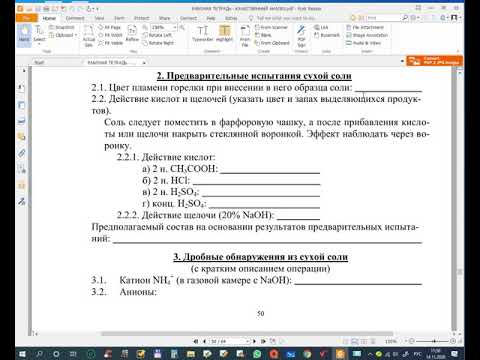Go to the first page
This screenshot has width=480, height=360.
coord(196,341)
